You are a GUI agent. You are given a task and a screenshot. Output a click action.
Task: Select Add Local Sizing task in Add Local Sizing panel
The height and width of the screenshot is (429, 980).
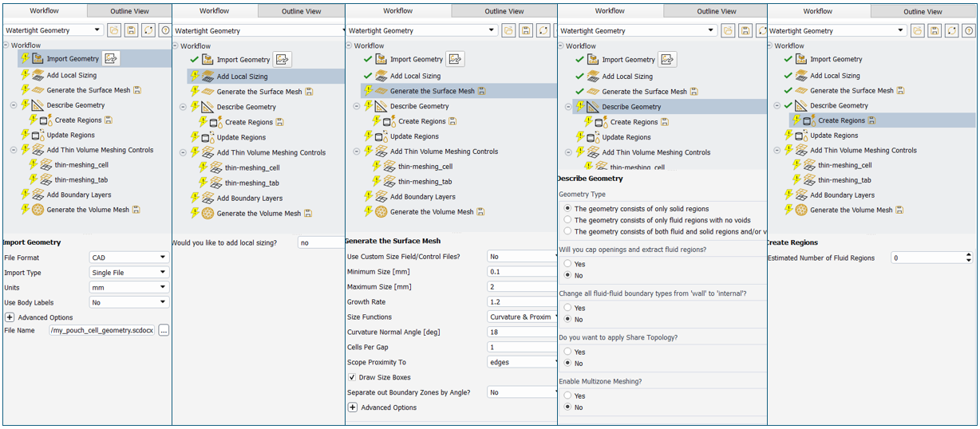(x=266, y=77)
